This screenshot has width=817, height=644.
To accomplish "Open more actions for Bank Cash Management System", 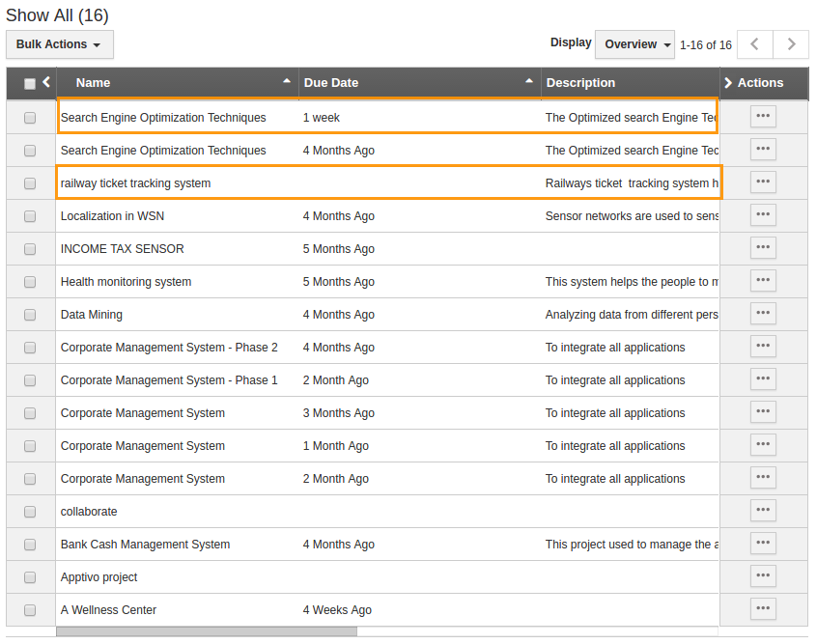I will (763, 544).
